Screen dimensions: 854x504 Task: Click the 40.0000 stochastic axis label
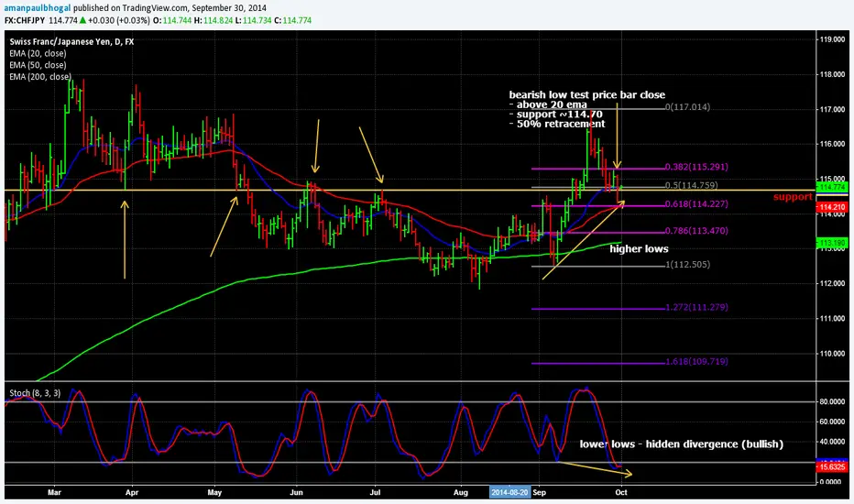pos(833,442)
